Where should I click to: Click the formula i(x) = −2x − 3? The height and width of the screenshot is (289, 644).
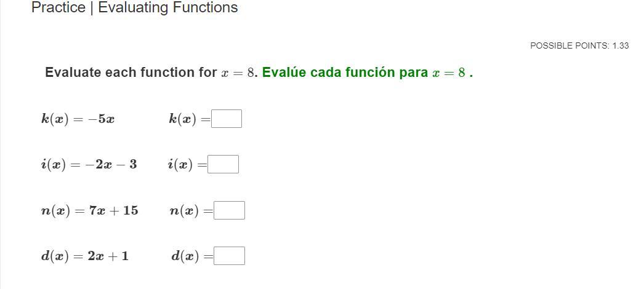[x=89, y=164]
